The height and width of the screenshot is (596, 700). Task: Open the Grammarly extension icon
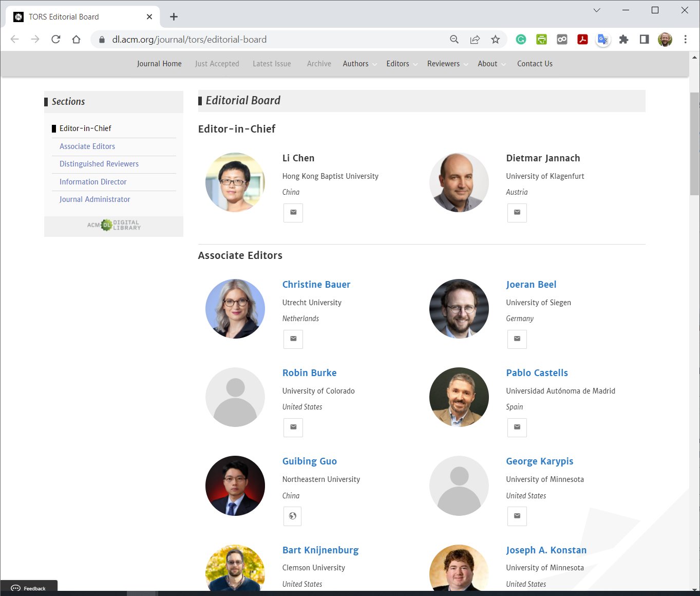[x=521, y=39]
